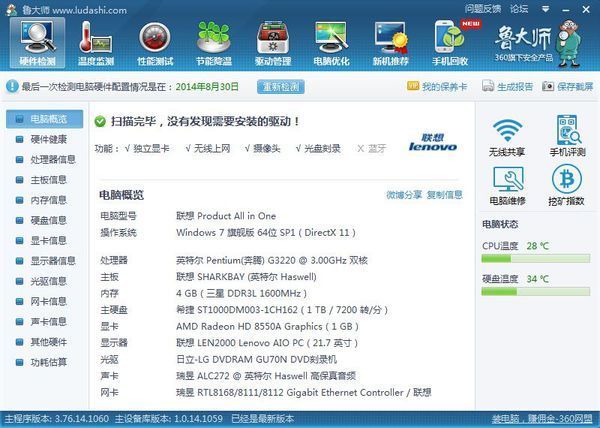Click the 微博分享 Weibo share link
Screen dimensions: 600x428
click(404, 195)
